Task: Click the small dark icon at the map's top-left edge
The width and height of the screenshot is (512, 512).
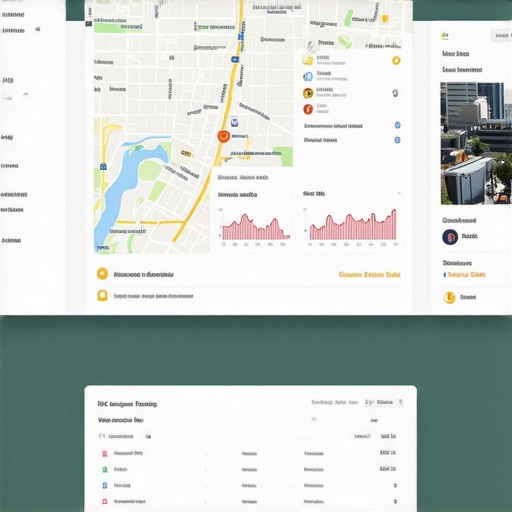Action: (x=89, y=23)
